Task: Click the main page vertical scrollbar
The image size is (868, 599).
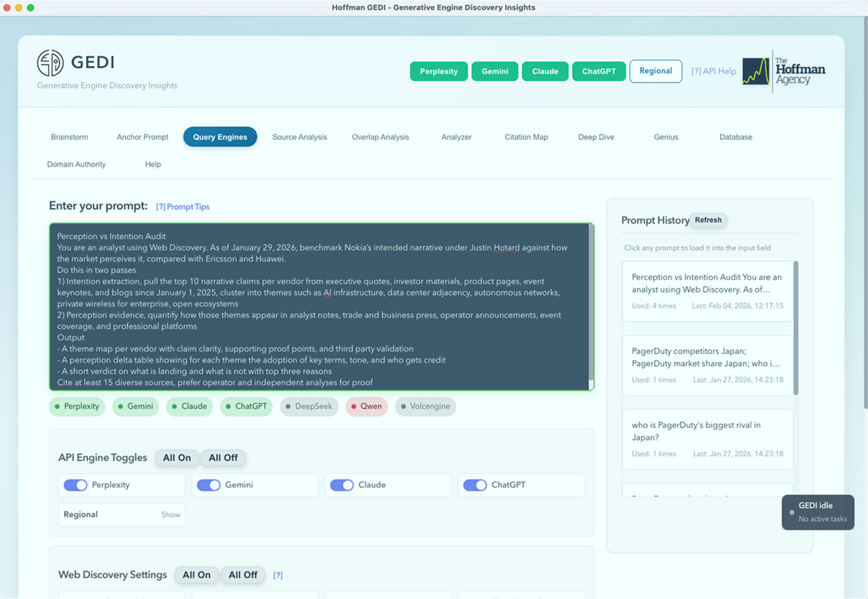Action: [865, 212]
